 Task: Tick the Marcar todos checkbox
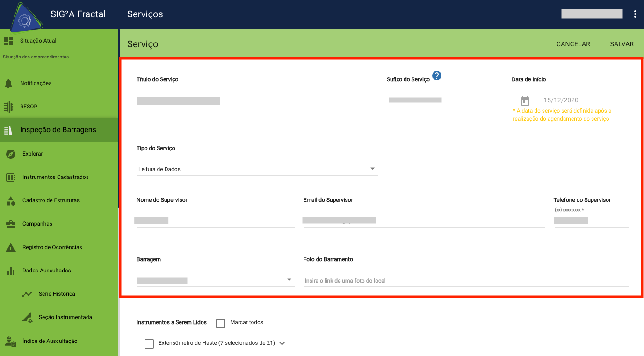coord(221,323)
